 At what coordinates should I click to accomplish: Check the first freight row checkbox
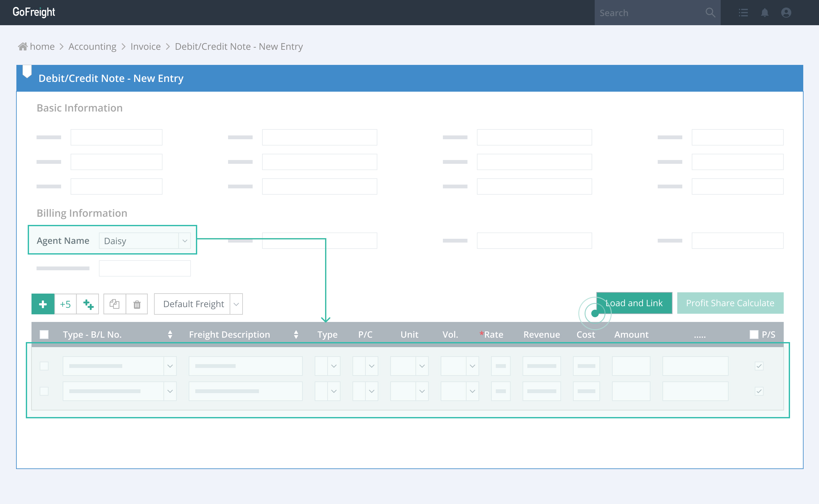[44, 366]
